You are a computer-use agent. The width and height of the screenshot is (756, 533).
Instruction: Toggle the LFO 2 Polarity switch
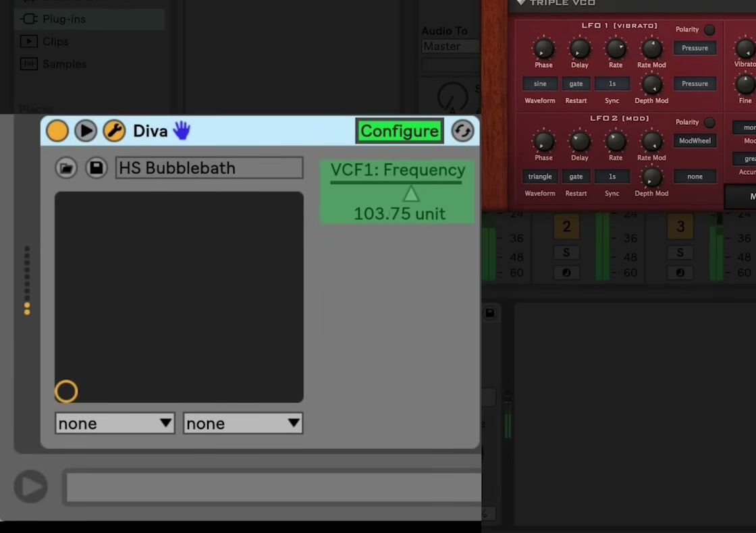tap(709, 122)
